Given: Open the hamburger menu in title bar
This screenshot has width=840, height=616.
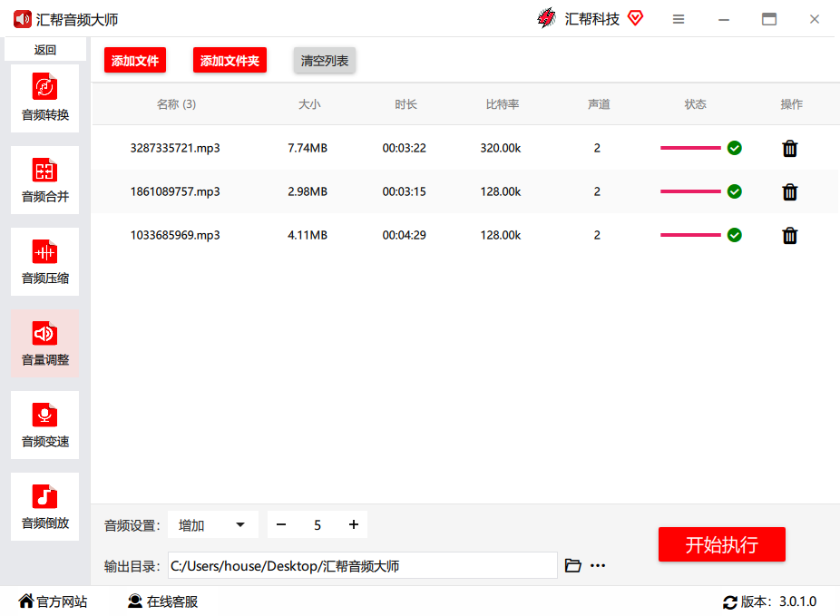Looking at the screenshot, I should coord(679,19).
